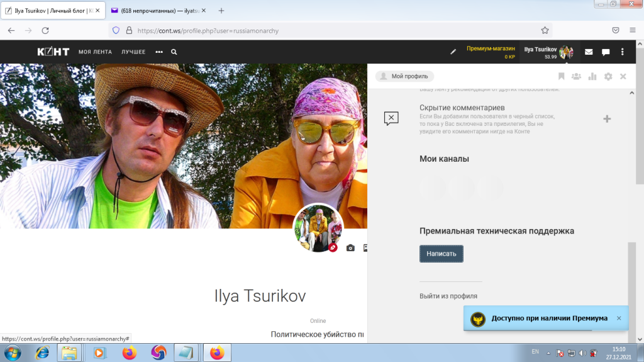Click the Написать button

tap(441, 254)
